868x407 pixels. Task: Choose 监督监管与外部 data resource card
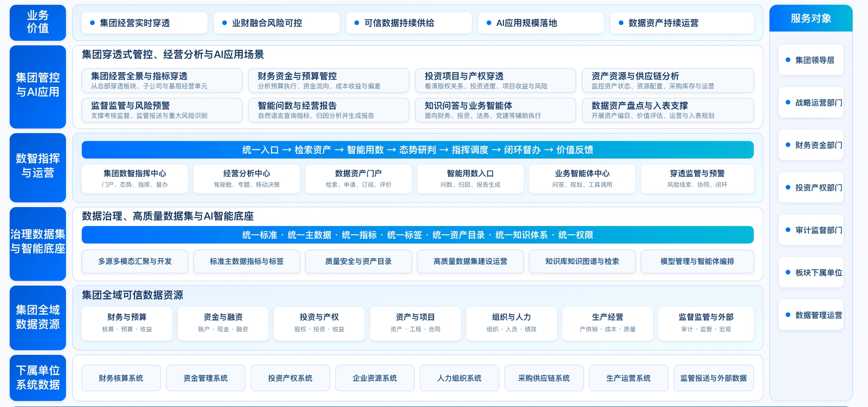pos(706,324)
